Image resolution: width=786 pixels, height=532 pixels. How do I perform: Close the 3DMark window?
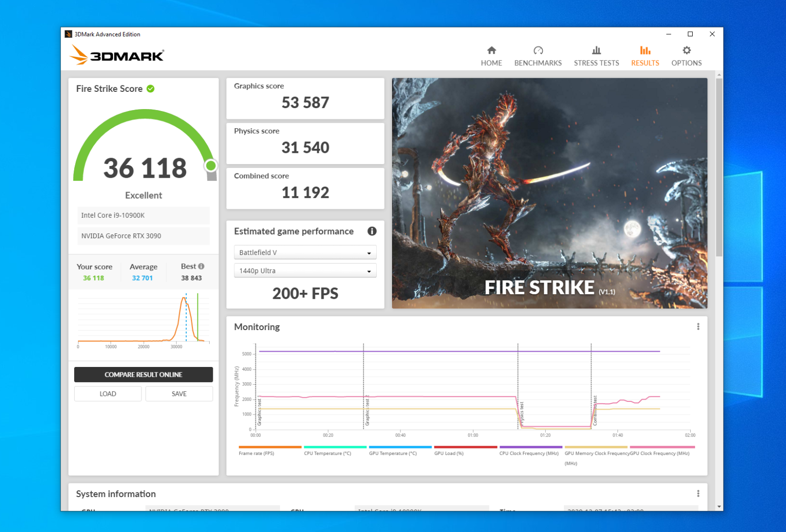(x=712, y=34)
